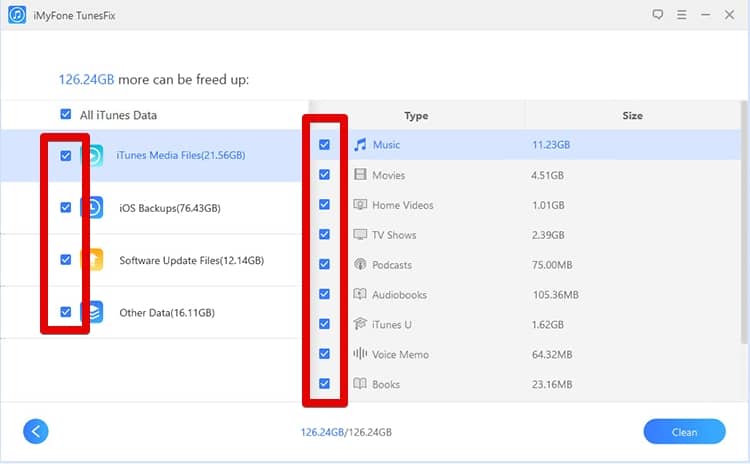
Task: Click the iTunes U graduation cap icon
Action: point(360,324)
